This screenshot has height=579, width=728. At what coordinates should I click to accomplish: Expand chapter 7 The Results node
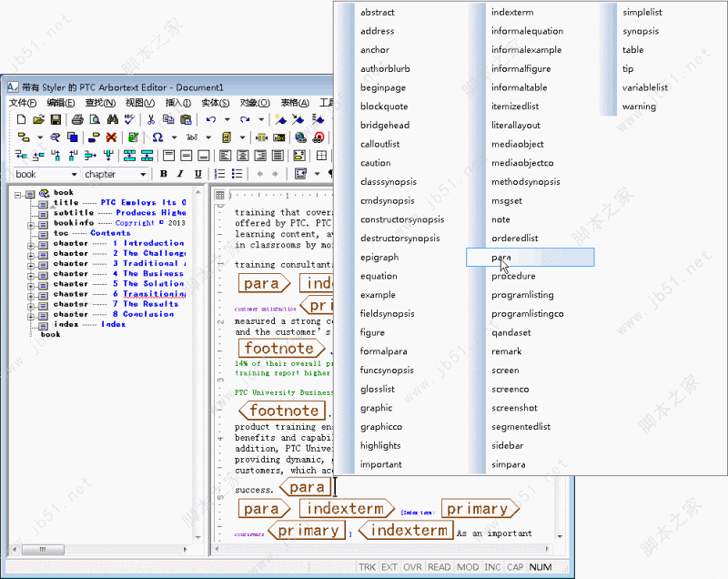pyautogui.click(x=31, y=307)
